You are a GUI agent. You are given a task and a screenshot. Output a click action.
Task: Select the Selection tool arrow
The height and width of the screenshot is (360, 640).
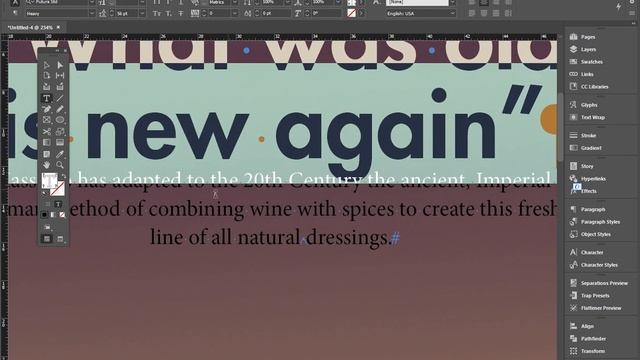point(47,65)
